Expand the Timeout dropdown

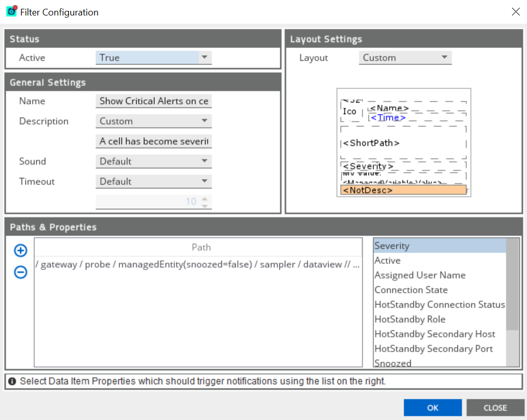point(153,182)
